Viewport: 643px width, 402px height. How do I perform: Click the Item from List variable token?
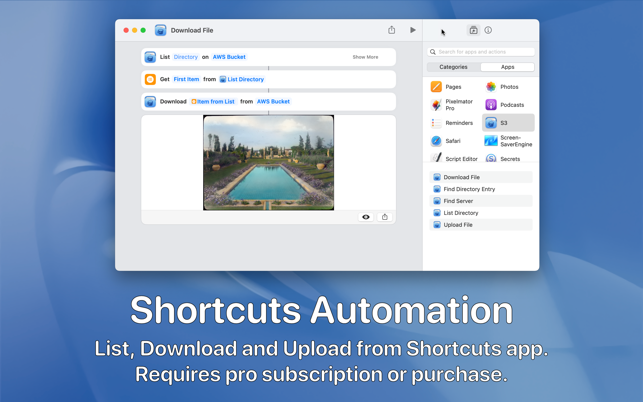213,101
